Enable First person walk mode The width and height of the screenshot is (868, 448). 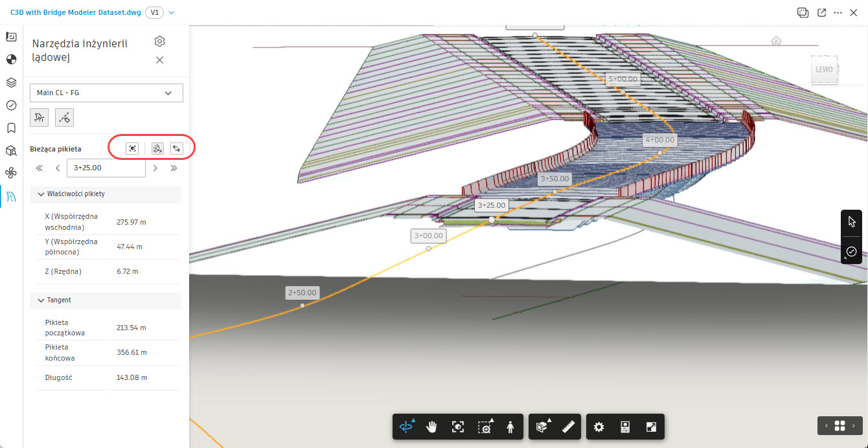(x=510, y=427)
